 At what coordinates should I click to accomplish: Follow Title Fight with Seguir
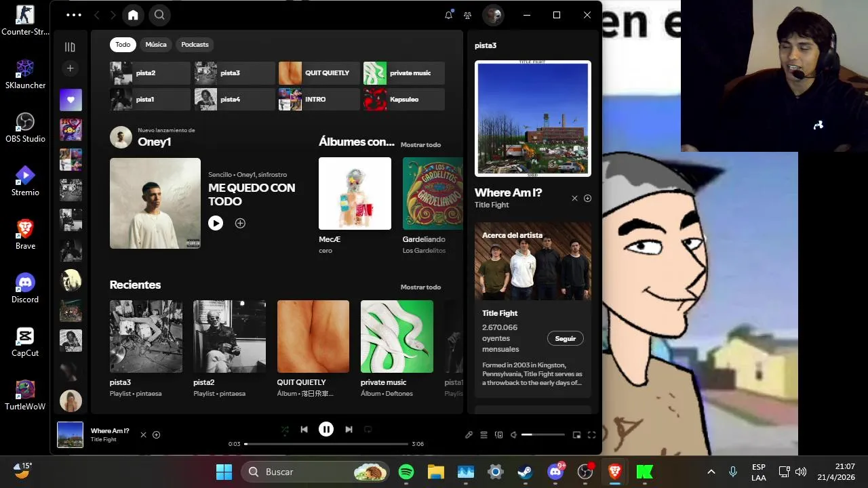(565, 338)
